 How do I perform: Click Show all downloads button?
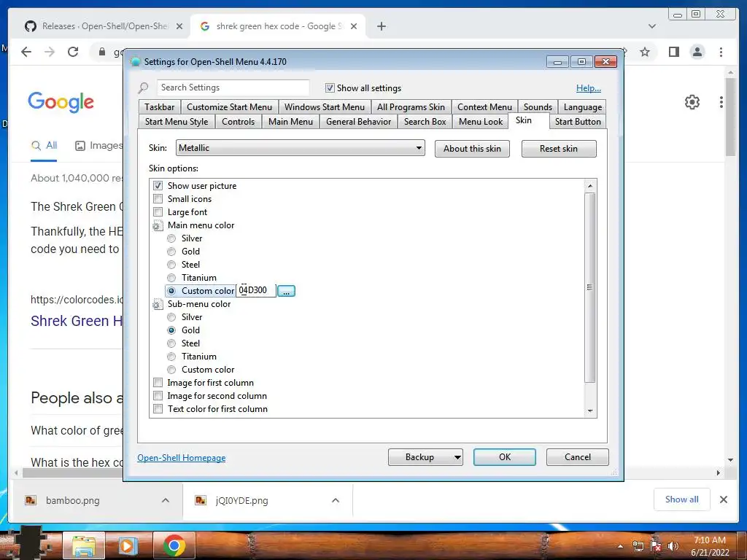682,499
